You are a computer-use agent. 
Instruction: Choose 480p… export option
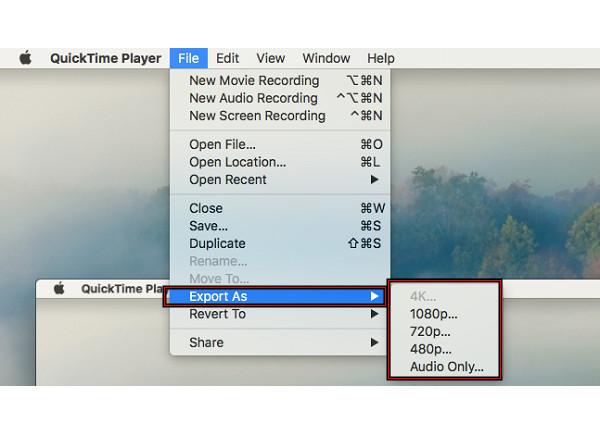(430, 349)
